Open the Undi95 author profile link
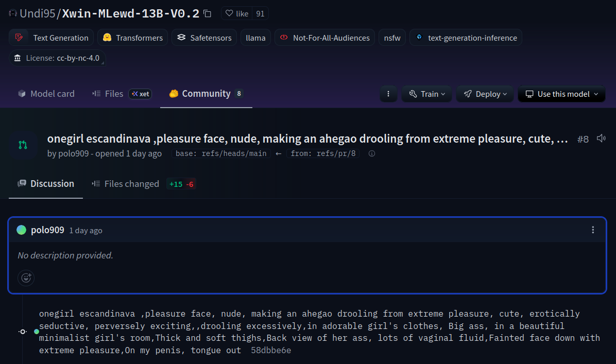The height and width of the screenshot is (364, 616). [x=37, y=13]
